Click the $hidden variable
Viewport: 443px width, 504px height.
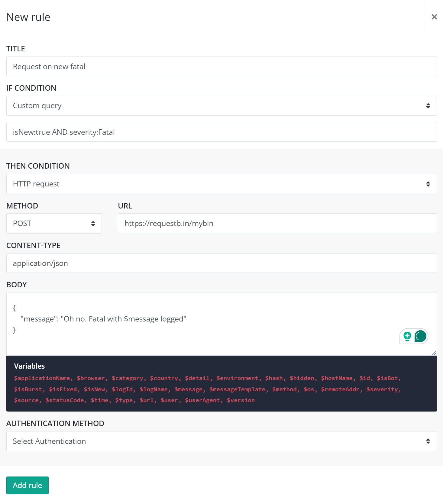pos(302,378)
